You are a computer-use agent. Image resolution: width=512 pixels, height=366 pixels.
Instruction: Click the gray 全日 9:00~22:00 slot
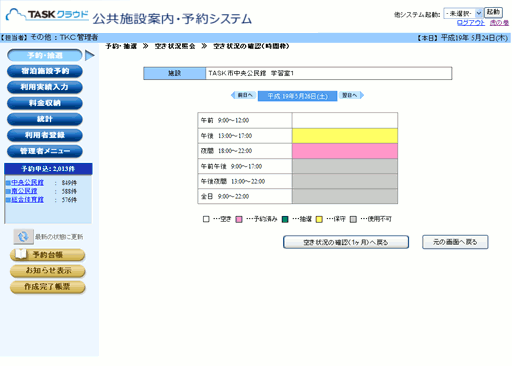pos(345,196)
